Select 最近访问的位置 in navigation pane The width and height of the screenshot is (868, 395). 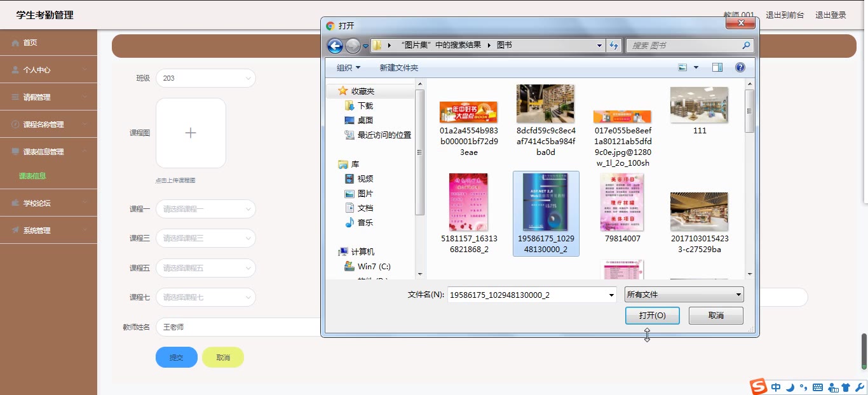click(x=378, y=135)
